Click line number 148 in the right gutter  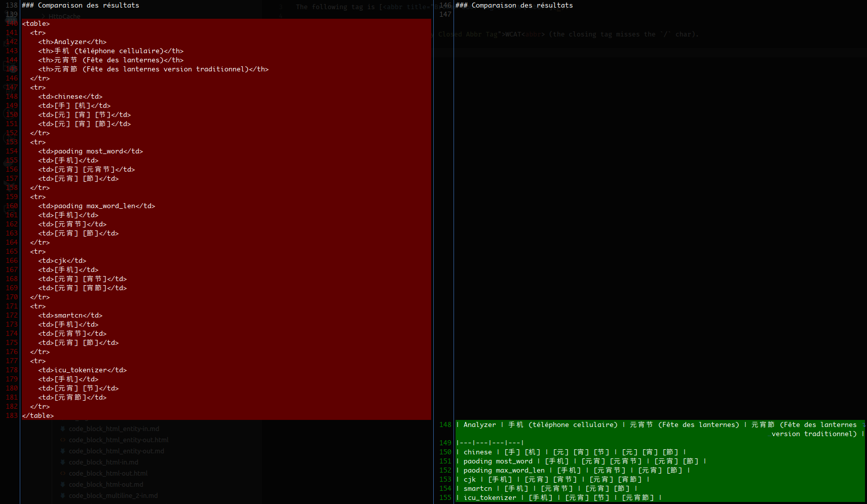click(445, 425)
